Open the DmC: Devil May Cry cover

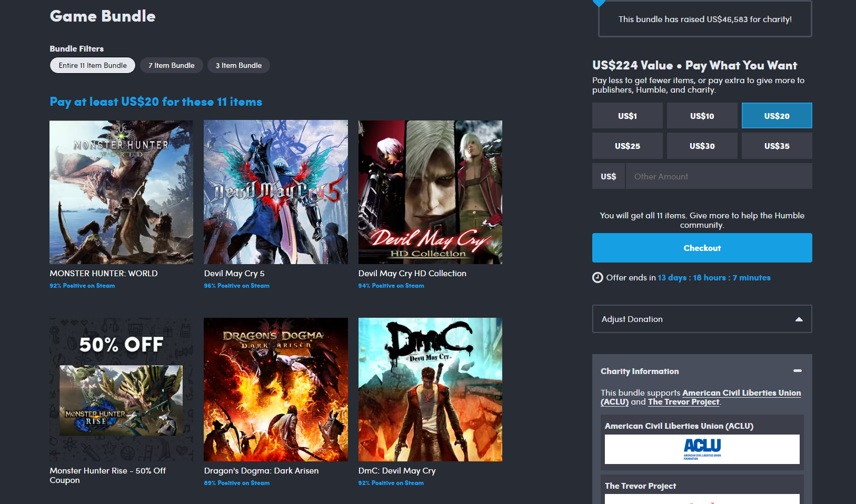[x=430, y=389]
